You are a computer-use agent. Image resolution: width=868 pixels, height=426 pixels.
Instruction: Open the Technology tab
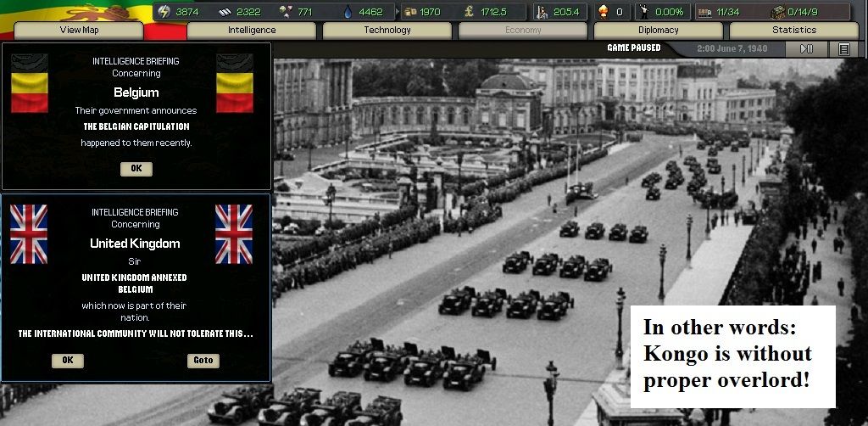[387, 31]
